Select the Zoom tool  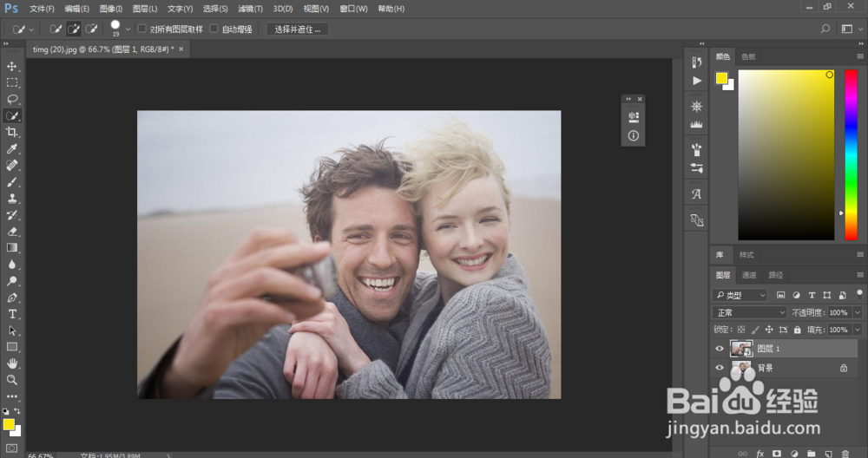click(11, 380)
